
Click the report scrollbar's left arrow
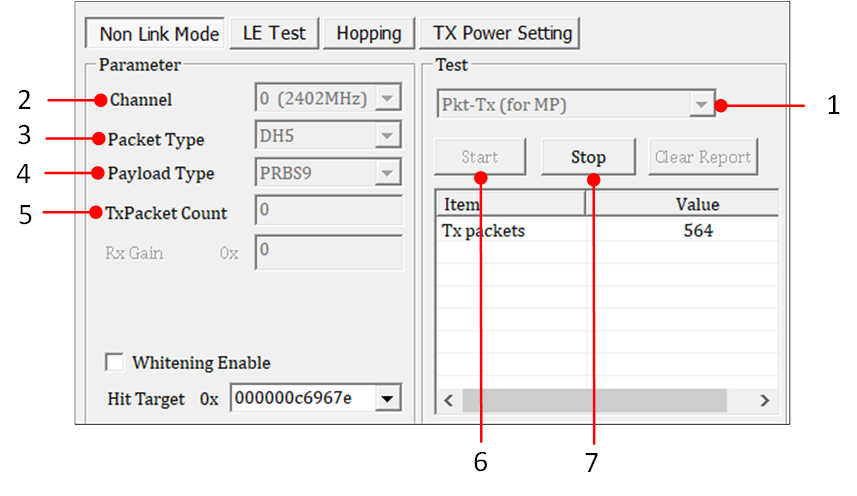(449, 400)
